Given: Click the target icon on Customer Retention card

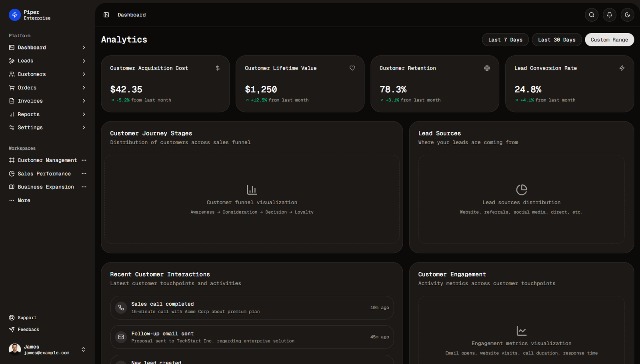Looking at the screenshot, I should (487, 68).
